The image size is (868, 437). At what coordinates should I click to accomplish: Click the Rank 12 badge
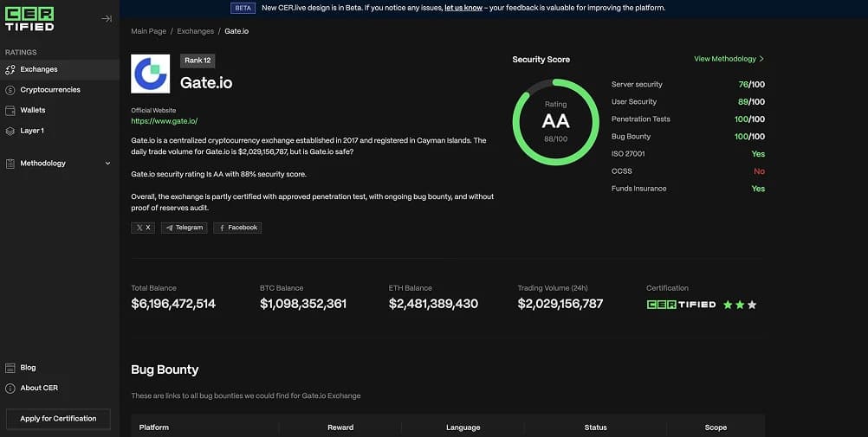pyautogui.click(x=198, y=61)
